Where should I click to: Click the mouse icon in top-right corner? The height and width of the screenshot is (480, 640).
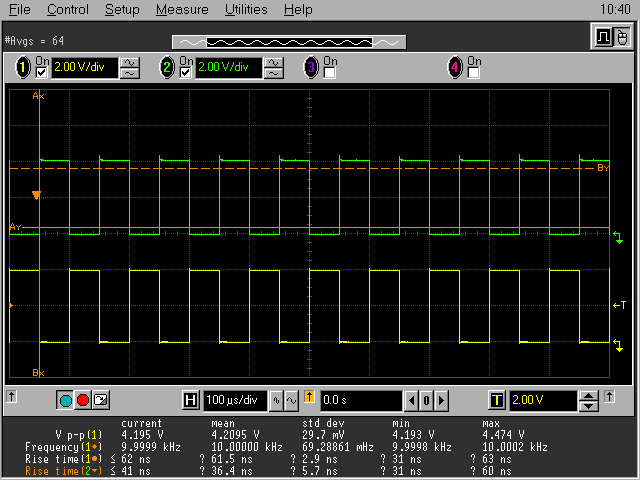[622, 38]
